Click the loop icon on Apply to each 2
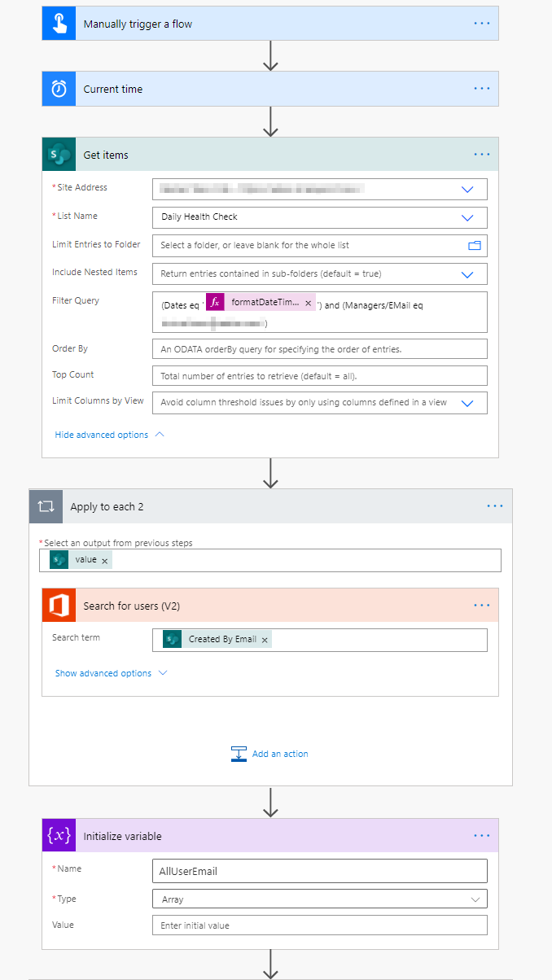Image resolution: width=552 pixels, height=980 pixels. click(45, 505)
